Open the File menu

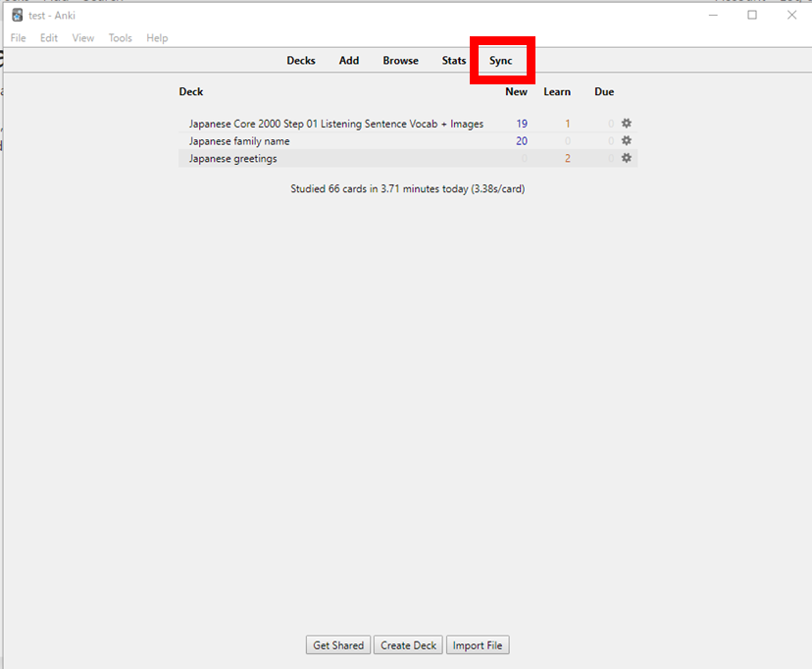point(18,38)
